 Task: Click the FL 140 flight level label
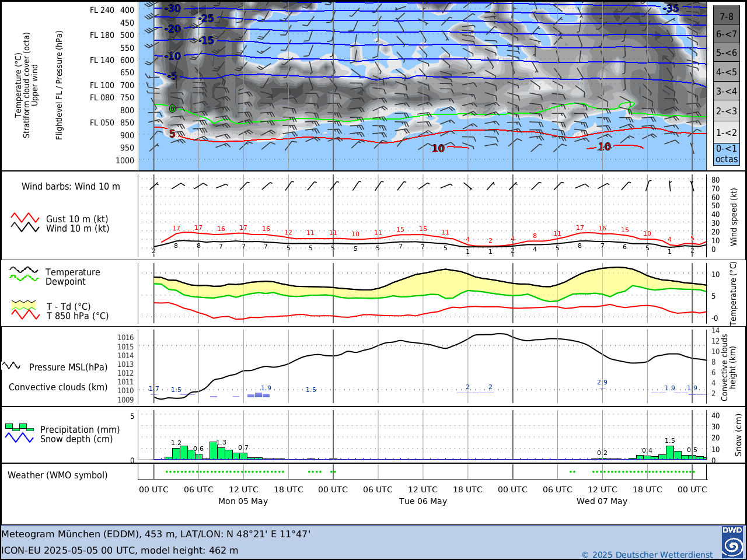102,60
